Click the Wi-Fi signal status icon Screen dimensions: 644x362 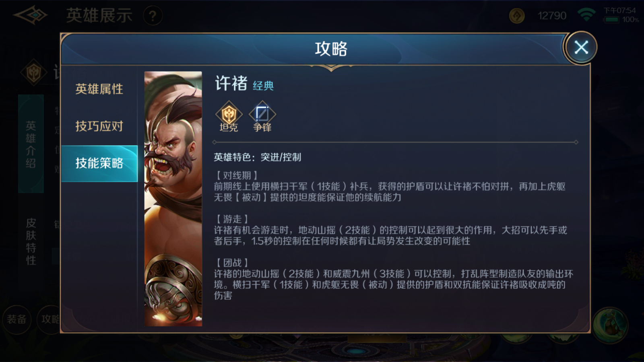586,15
